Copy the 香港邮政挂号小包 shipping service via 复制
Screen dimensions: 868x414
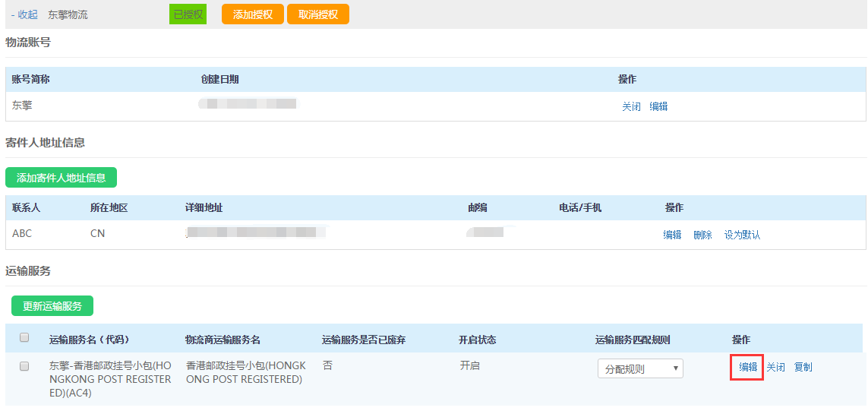pyautogui.click(x=803, y=368)
